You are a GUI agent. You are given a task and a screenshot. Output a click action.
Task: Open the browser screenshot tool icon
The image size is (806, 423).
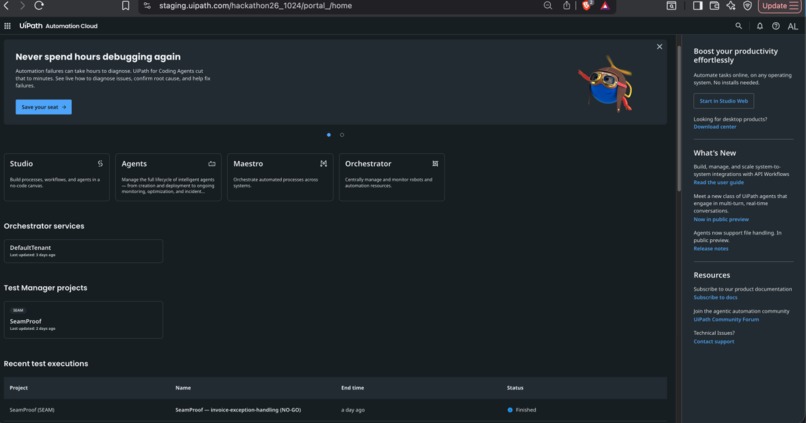pyautogui.click(x=671, y=6)
